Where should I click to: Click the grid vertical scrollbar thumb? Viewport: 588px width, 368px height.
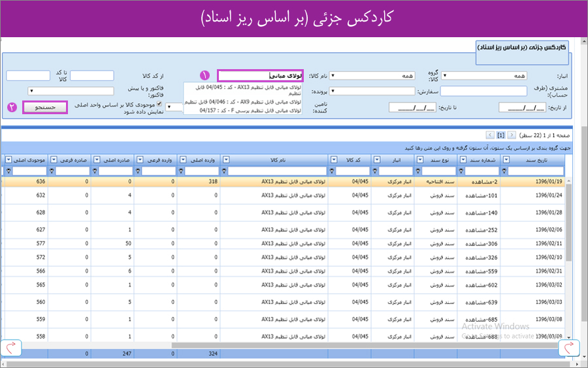[x=568, y=222]
